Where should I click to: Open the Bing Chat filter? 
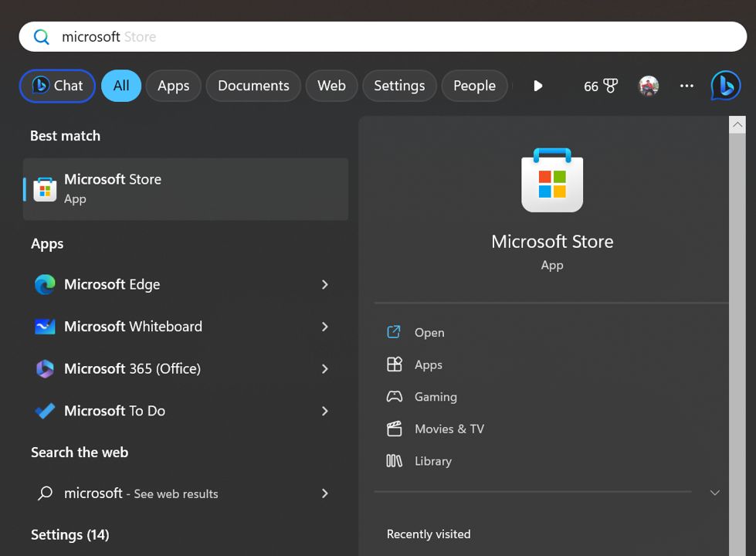click(57, 86)
